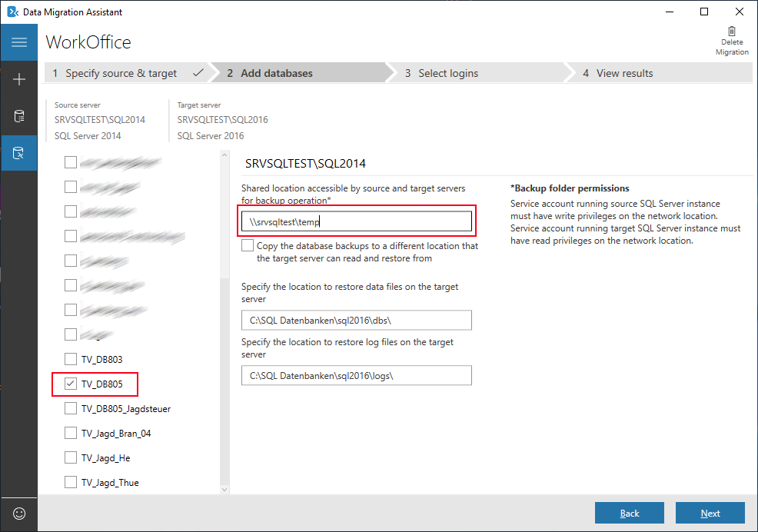Uncheck the TV_DB805 database checkbox

(x=71, y=384)
